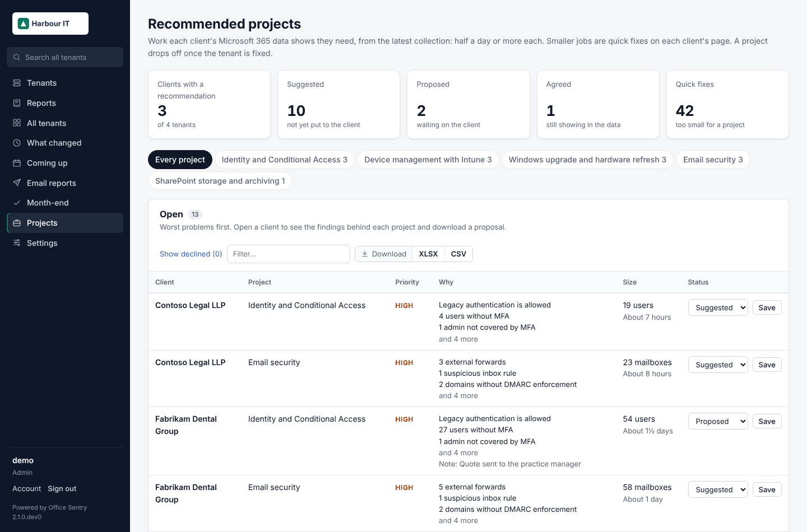
Task: Click the Email reports paper-plane icon
Action: point(17,183)
